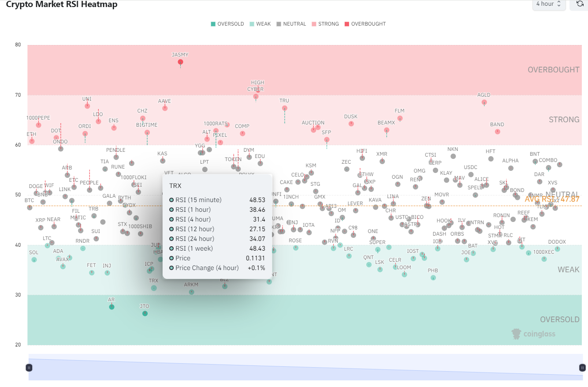588x387 pixels.
Task: Click the ENS data point
Action: (114, 128)
